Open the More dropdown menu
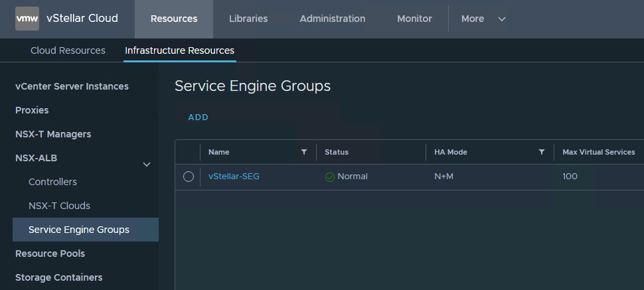Image resolution: width=644 pixels, height=290 pixels. 483,19
